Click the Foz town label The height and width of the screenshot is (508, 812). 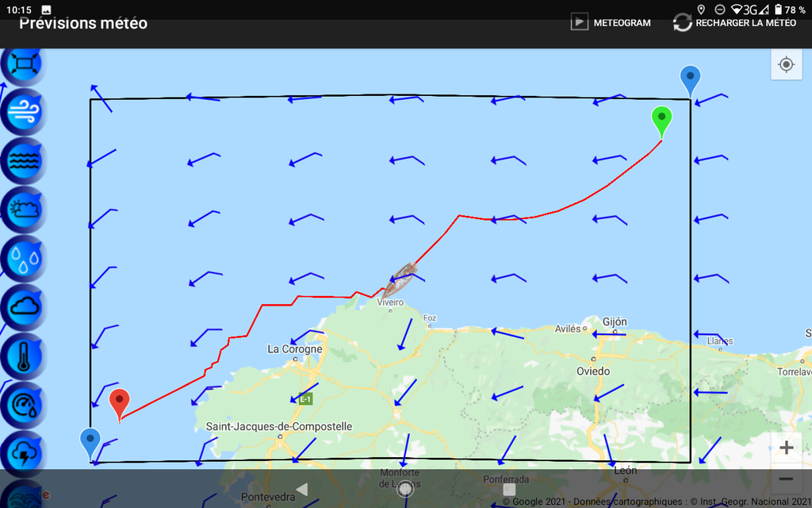pos(430,317)
